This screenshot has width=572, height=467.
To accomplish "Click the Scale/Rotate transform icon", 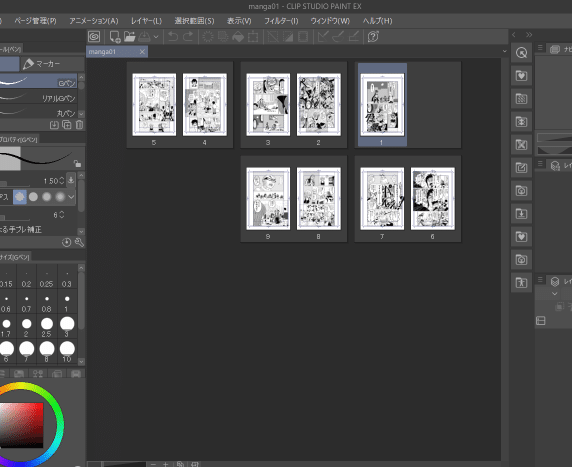I will [253, 37].
